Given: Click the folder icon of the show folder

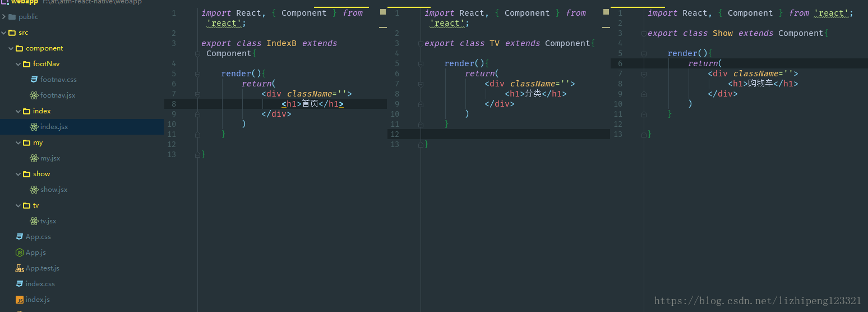Looking at the screenshot, I should [x=27, y=174].
